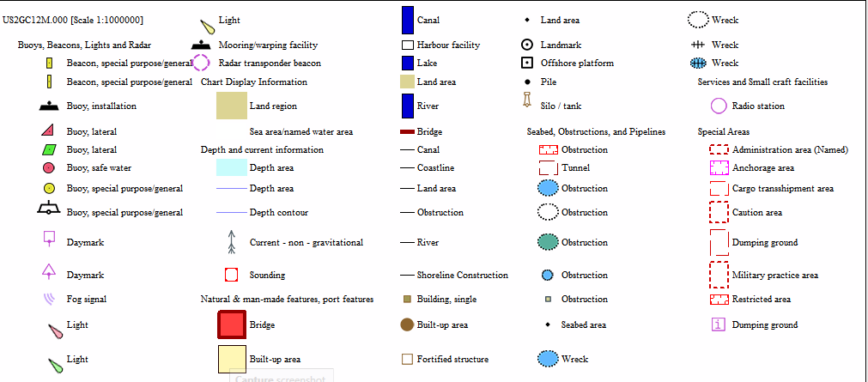Click the Radio station circle symbol
The image size is (868, 382).
pos(719,106)
